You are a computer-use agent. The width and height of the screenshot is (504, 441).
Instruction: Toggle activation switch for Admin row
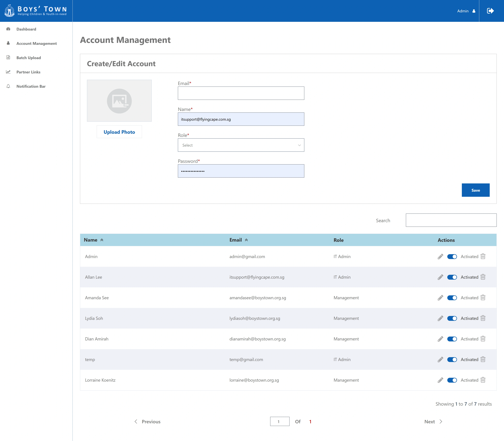(452, 256)
